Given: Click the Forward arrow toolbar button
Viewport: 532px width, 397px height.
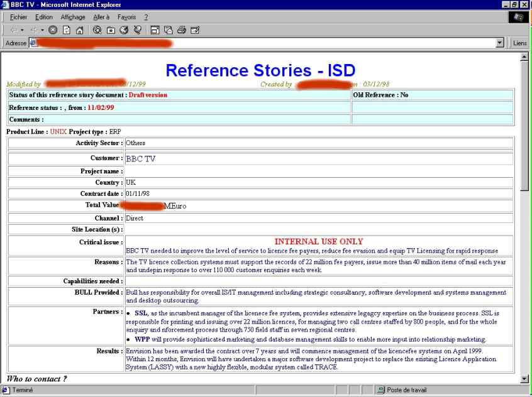Looking at the screenshot, I should pyautogui.click(x=34, y=30).
